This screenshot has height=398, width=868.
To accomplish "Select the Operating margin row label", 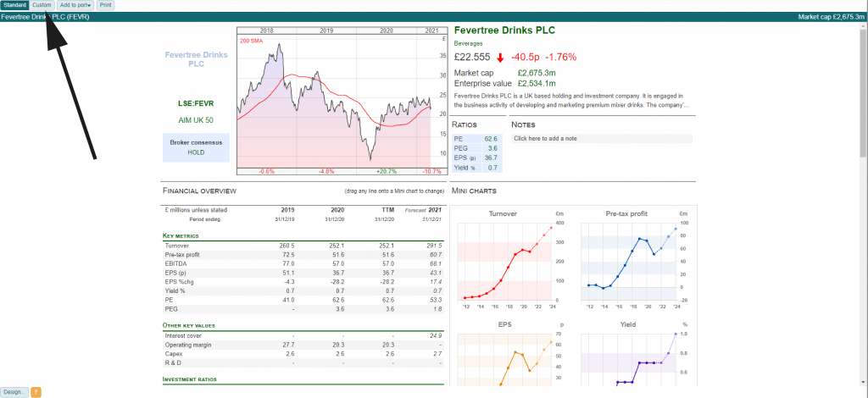I will pyautogui.click(x=186, y=345).
